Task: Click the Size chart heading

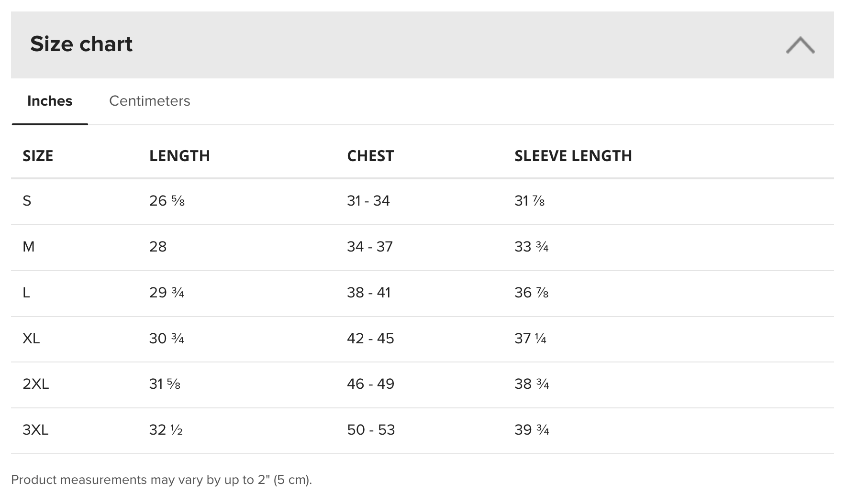Action: pos(81,44)
